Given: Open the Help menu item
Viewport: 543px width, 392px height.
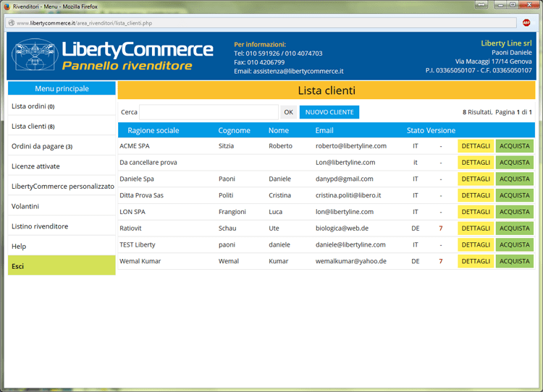Looking at the screenshot, I should [x=62, y=247].
